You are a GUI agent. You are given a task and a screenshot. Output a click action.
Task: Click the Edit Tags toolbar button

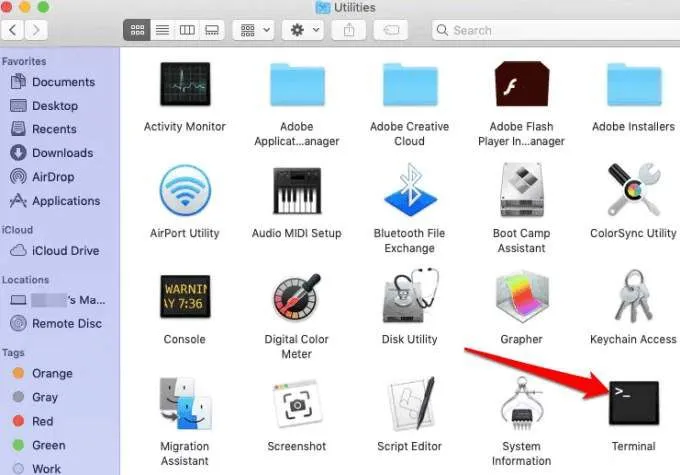coord(391,30)
